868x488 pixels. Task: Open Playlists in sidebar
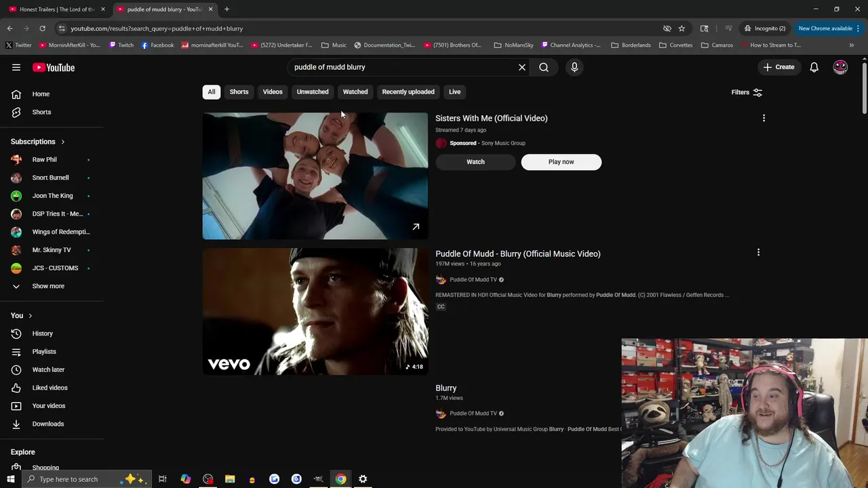(x=44, y=352)
